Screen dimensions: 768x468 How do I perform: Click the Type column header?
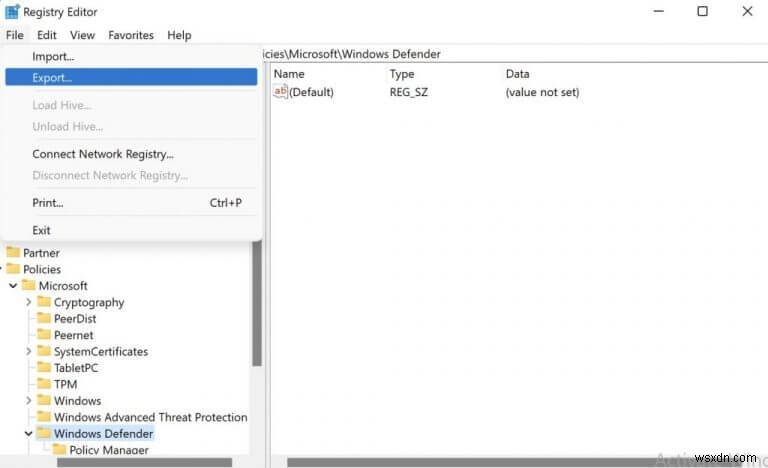tap(402, 74)
